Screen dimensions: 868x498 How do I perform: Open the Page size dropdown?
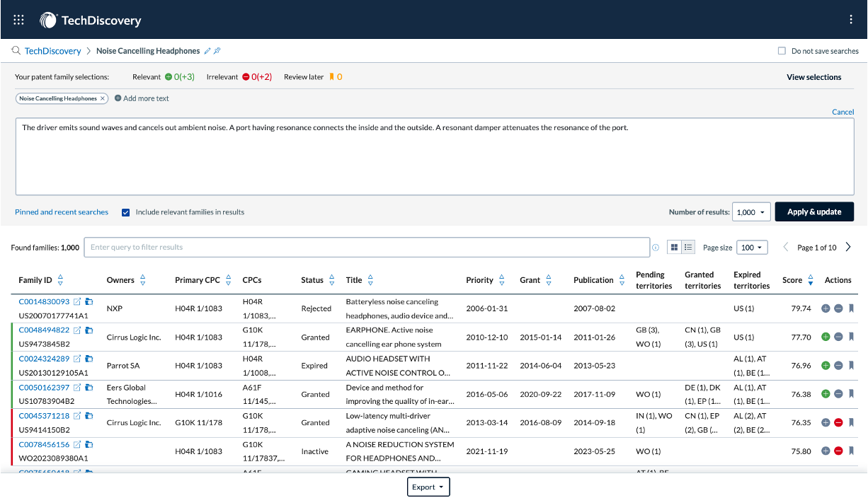(752, 248)
